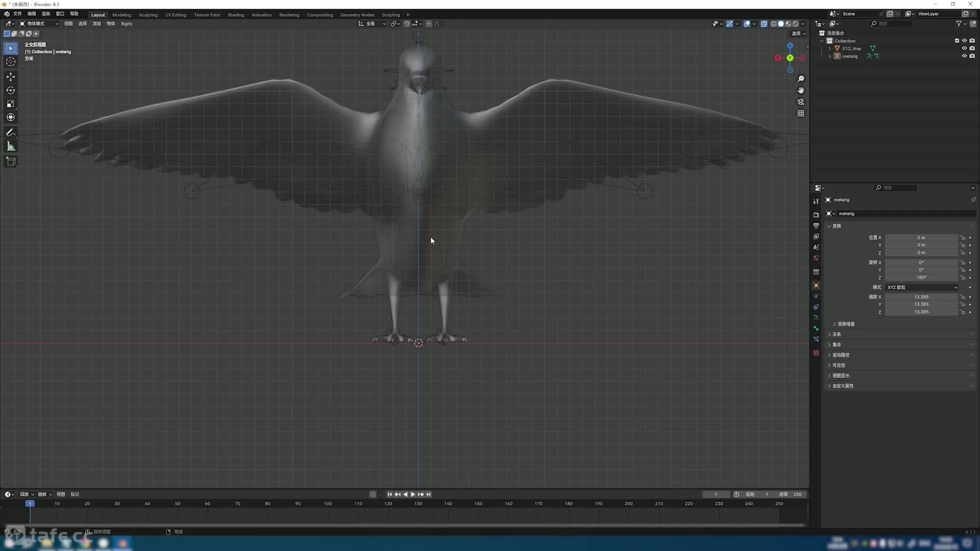Hide metarig object via eye icon

[964, 56]
